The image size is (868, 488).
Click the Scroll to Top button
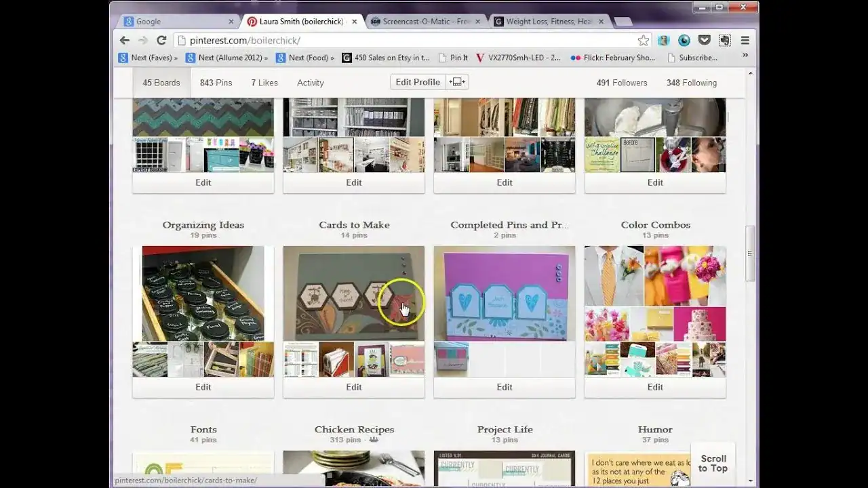click(x=713, y=464)
